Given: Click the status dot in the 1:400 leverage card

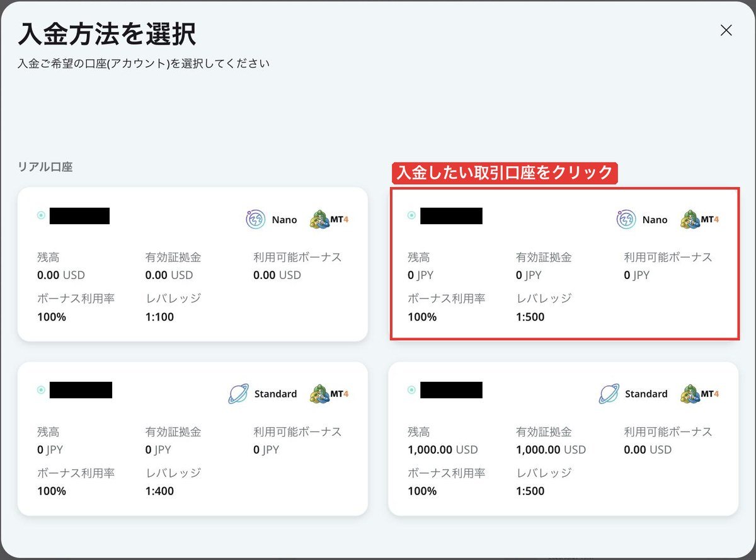Looking at the screenshot, I should (42, 390).
